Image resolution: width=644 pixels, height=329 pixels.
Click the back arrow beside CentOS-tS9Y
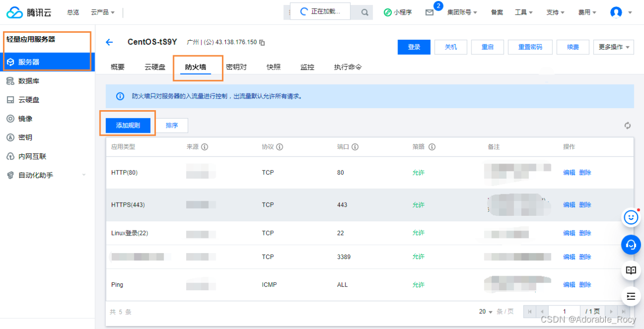coord(109,42)
